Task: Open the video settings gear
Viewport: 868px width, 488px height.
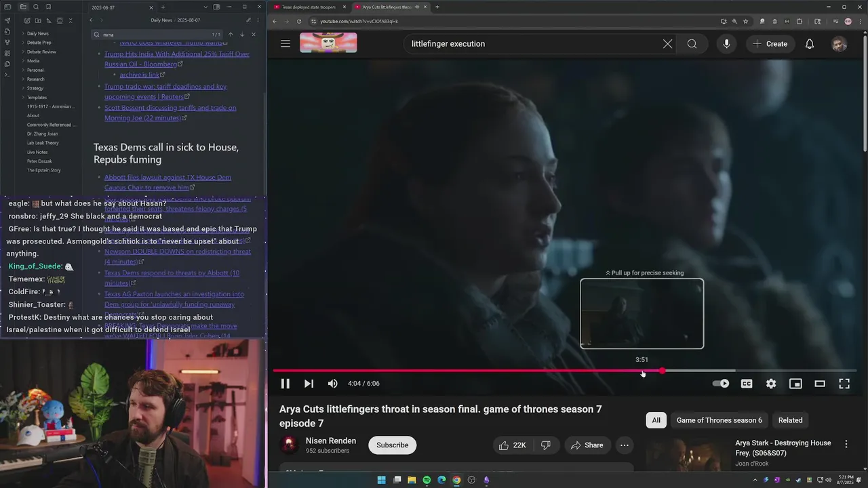Action: pos(771,384)
